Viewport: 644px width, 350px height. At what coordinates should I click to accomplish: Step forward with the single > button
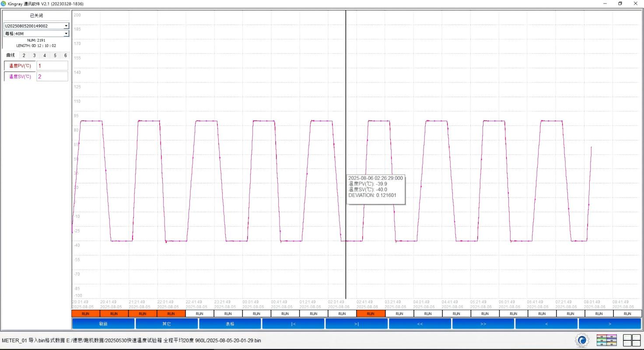(x=610, y=324)
